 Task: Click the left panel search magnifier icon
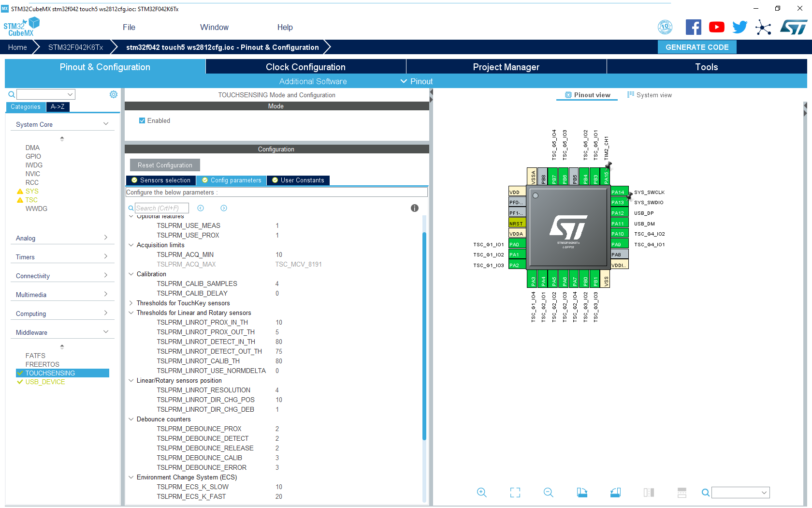pyautogui.click(x=12, y=94)
